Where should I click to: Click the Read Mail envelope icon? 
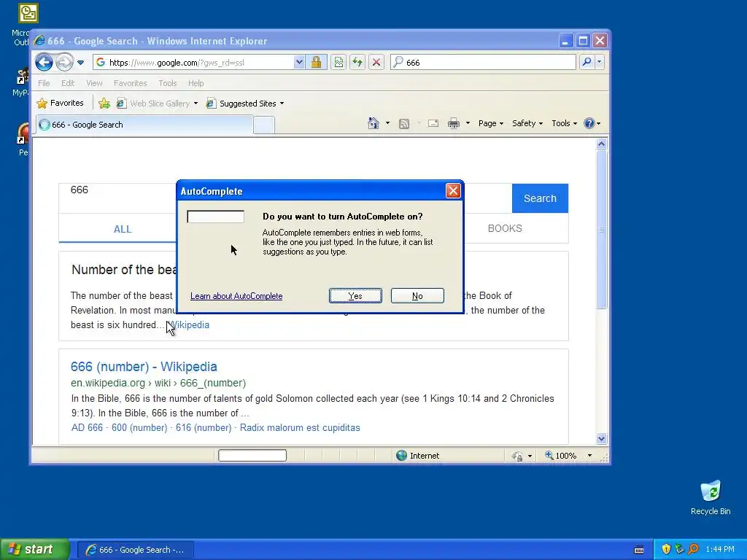433,124
